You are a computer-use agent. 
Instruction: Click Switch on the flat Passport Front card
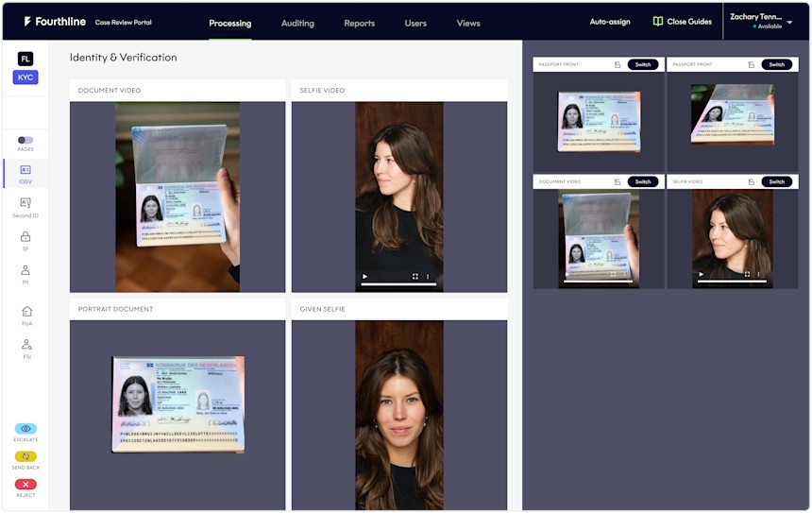point(643,65)
